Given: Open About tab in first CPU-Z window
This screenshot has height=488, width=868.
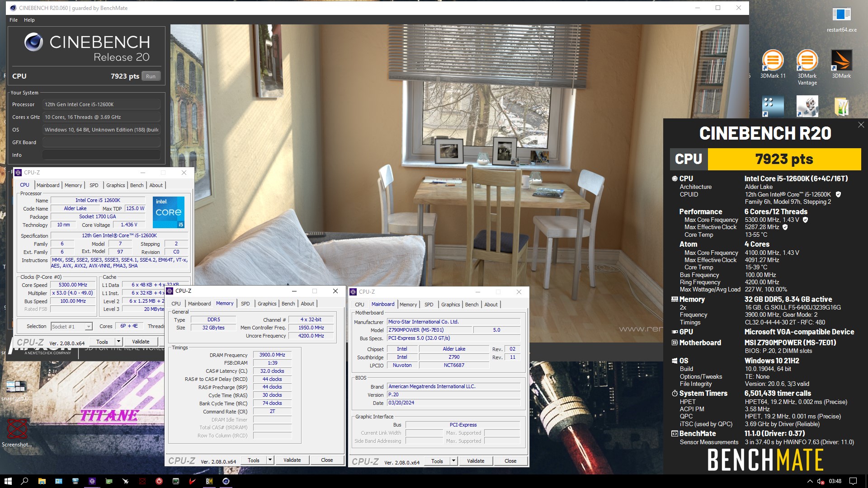Looking at the screenshot, I should coord(156,185).
